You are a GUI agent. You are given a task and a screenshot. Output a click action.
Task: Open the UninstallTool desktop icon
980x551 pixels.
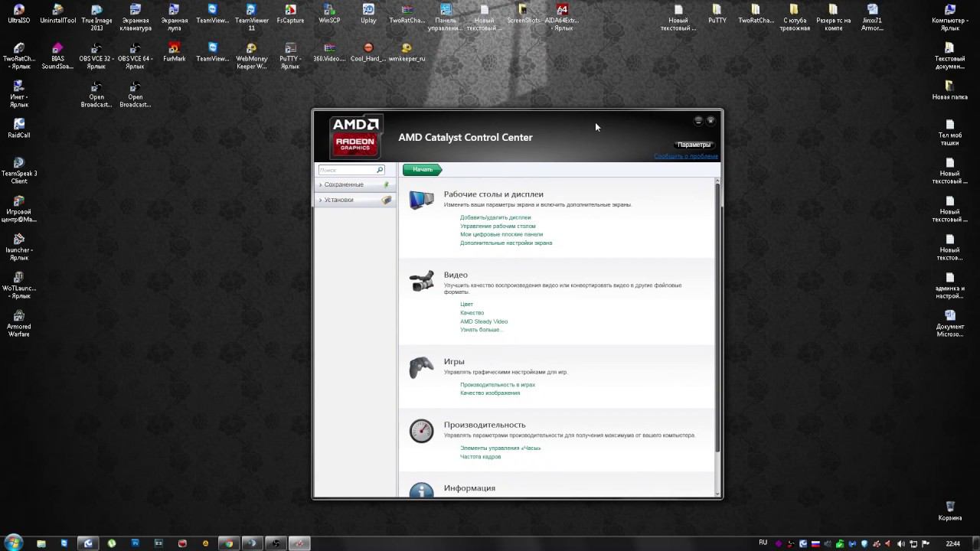point(58,14)
